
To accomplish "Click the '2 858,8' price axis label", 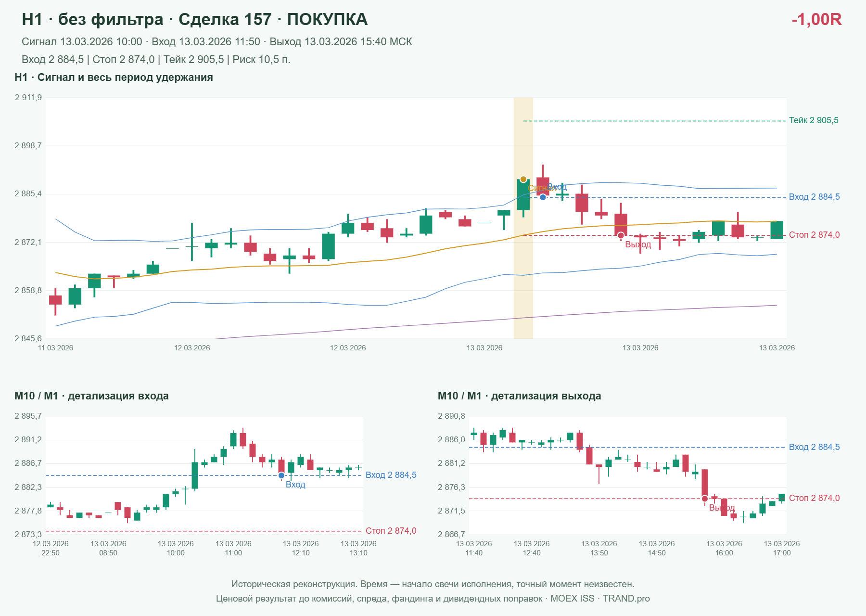I will pyautogui.click(x=28, y=291).
